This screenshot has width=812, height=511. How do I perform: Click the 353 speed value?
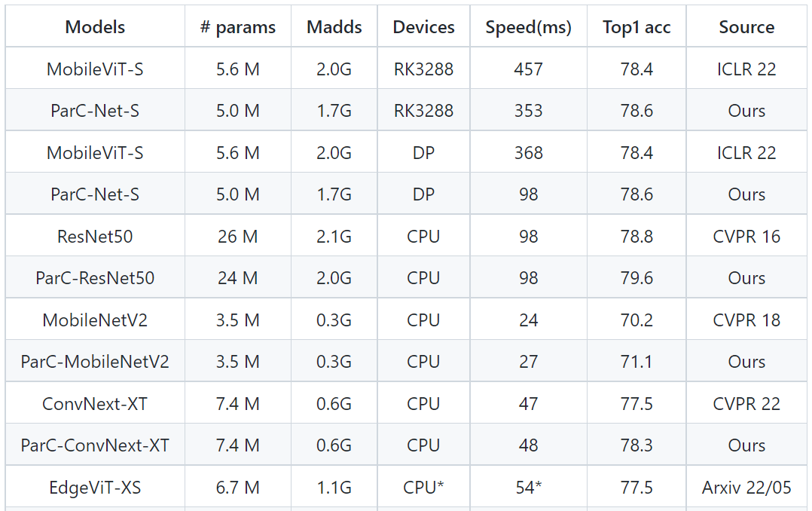(528, 111)
